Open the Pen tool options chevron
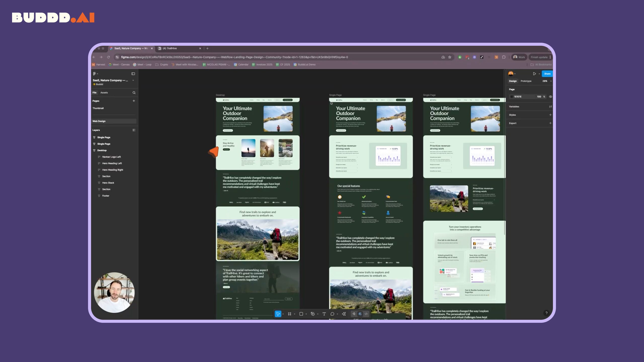 318,314
